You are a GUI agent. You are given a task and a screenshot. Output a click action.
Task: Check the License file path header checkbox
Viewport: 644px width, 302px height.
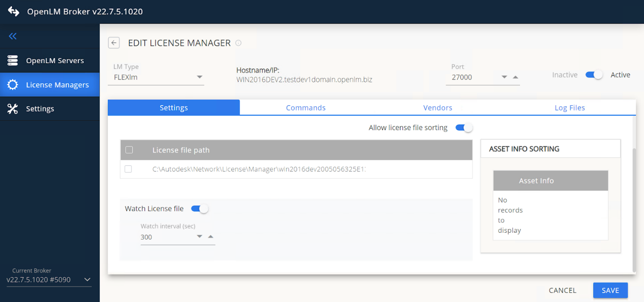[129, 150]
